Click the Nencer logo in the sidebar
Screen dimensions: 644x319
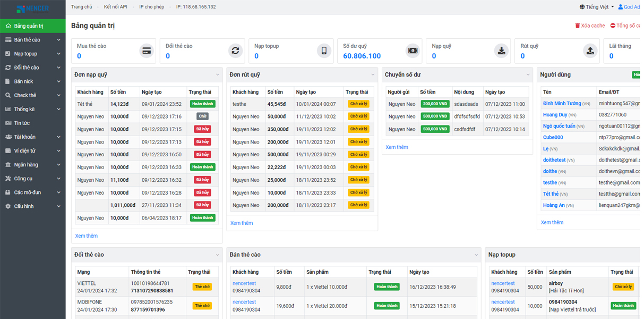(32, 9)
